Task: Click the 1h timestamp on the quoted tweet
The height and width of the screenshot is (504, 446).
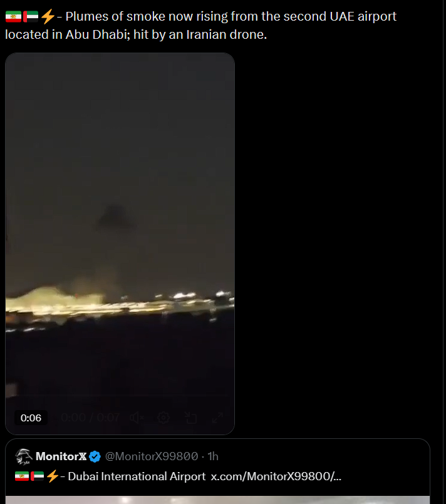Action: pyautogui.click(x=213, y=456)
